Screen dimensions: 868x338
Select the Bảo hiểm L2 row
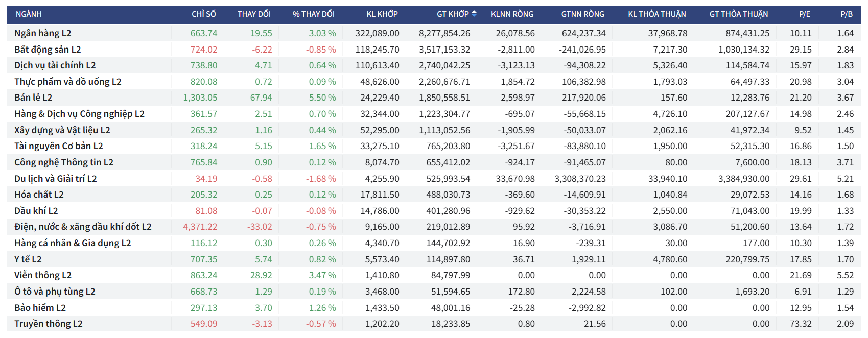click(40, 308)
